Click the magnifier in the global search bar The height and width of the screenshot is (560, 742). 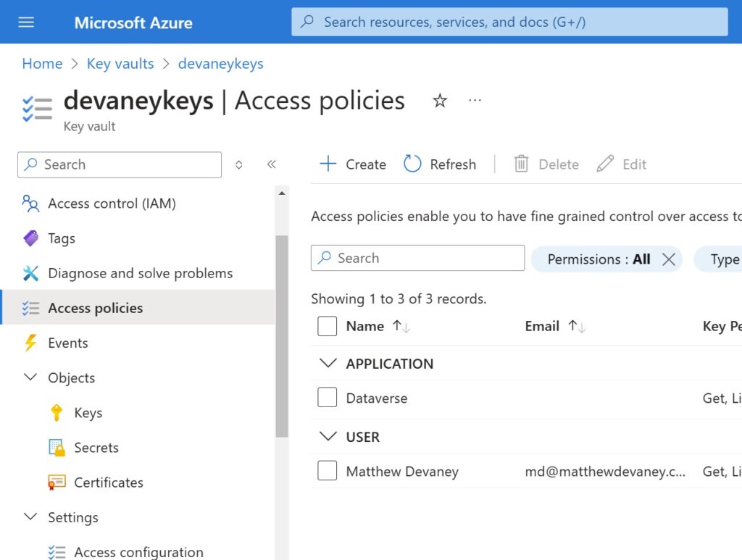point(307,21)
